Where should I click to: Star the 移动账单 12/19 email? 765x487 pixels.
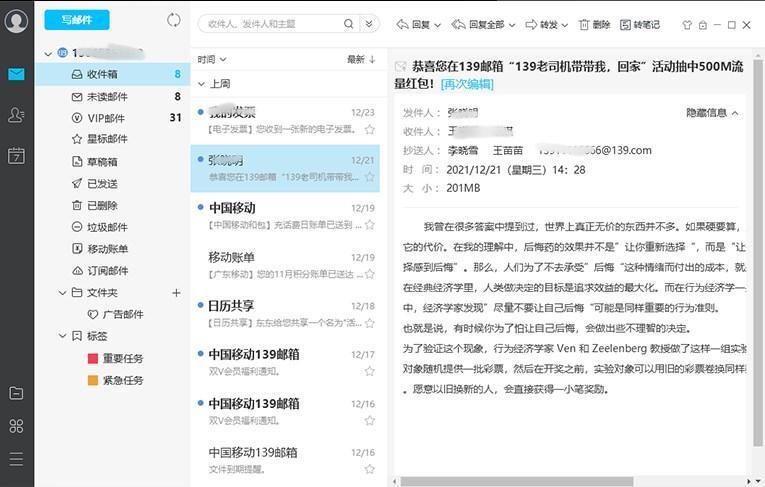click(x=370, y=274)
